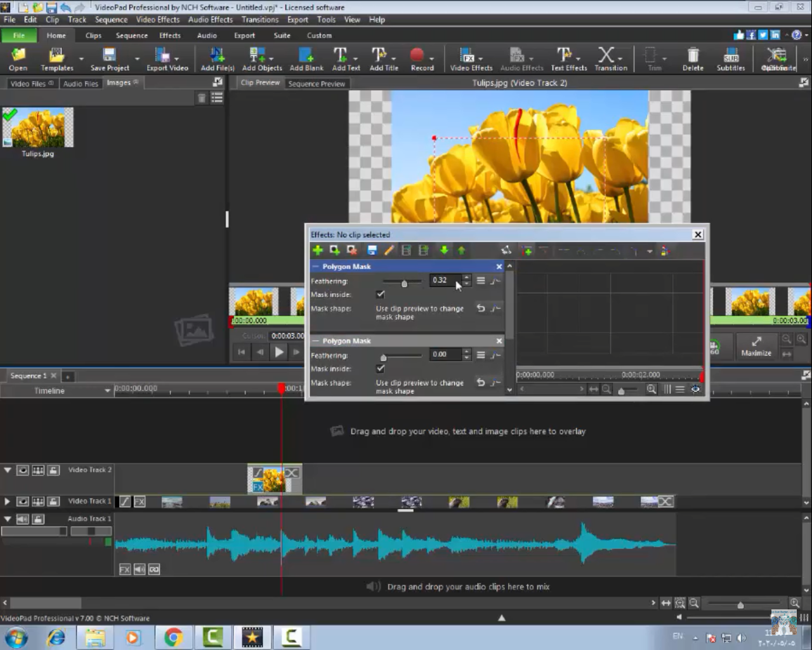Collapse Audio Track 1 with its triangle
Viewport: 812px width, 650px height.
click(x=8, y=519)
